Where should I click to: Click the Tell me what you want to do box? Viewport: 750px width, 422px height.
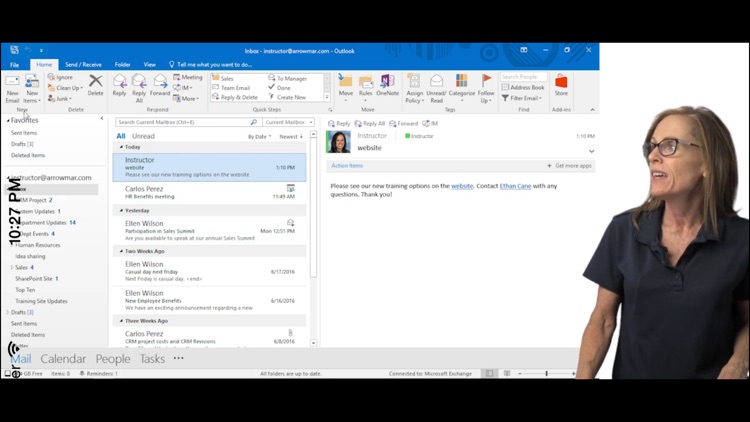click(x=210, y=65)
